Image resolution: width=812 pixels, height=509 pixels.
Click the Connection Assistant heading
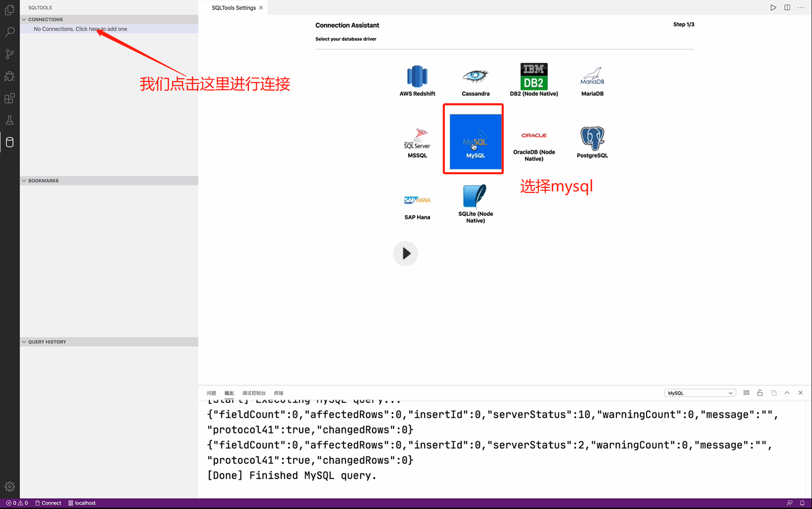pyautogui.click(x=347, y=25)
